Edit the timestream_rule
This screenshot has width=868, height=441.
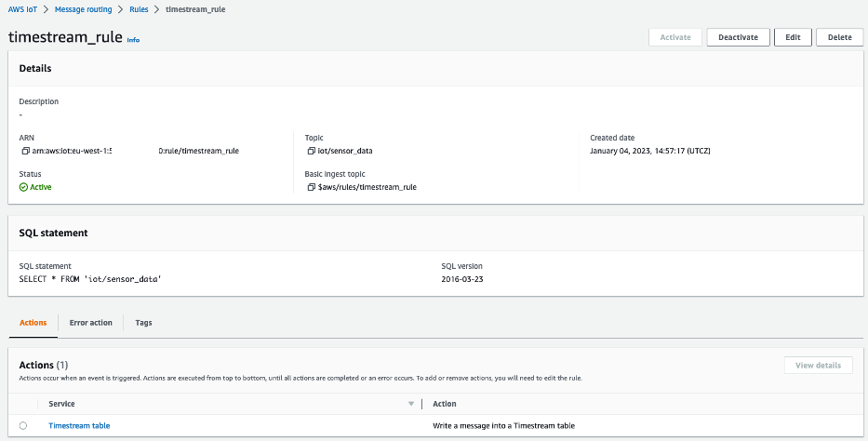pos(793,37)
